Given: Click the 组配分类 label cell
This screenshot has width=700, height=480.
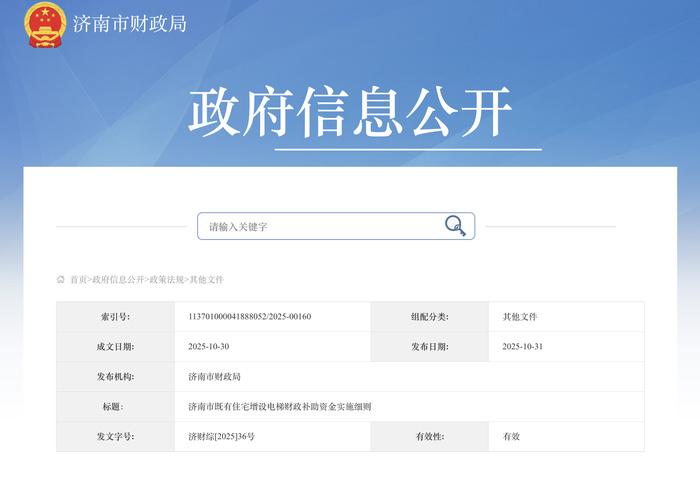Looking at the screenshot, I should [x=429, y=317].
